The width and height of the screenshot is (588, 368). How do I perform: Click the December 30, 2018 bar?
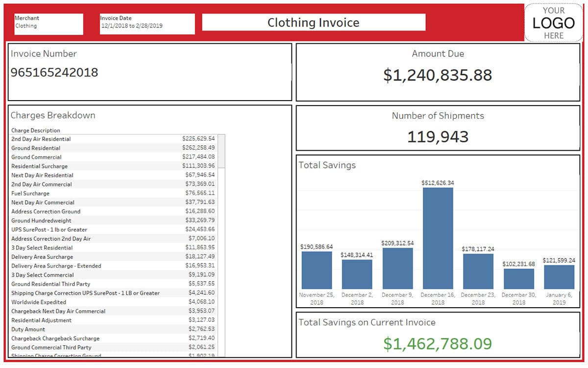518,278
